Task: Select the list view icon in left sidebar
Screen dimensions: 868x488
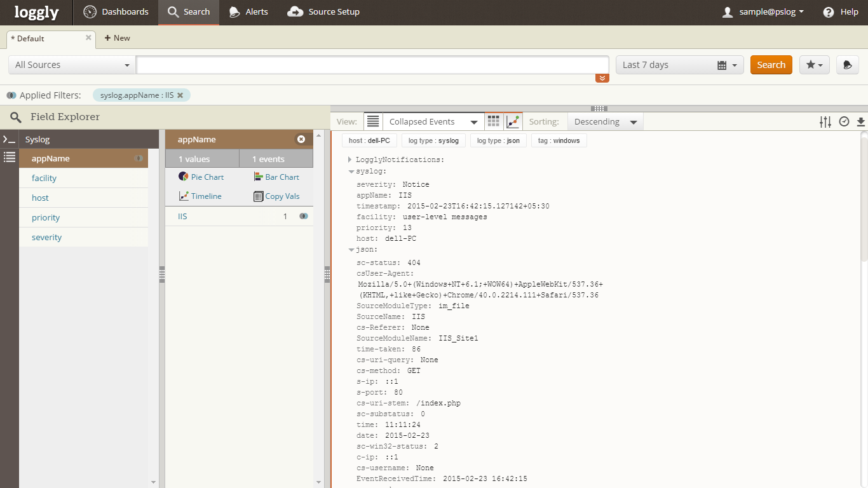Action: [9, 157]
